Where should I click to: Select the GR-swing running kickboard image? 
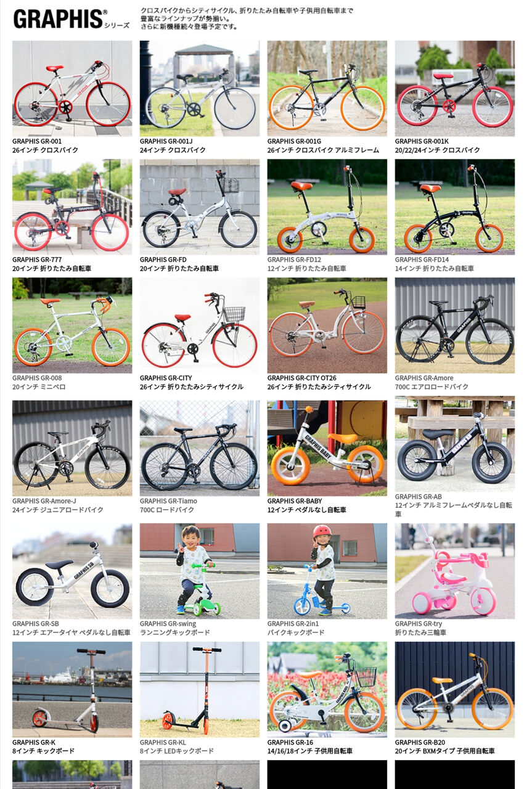[200, 571]
